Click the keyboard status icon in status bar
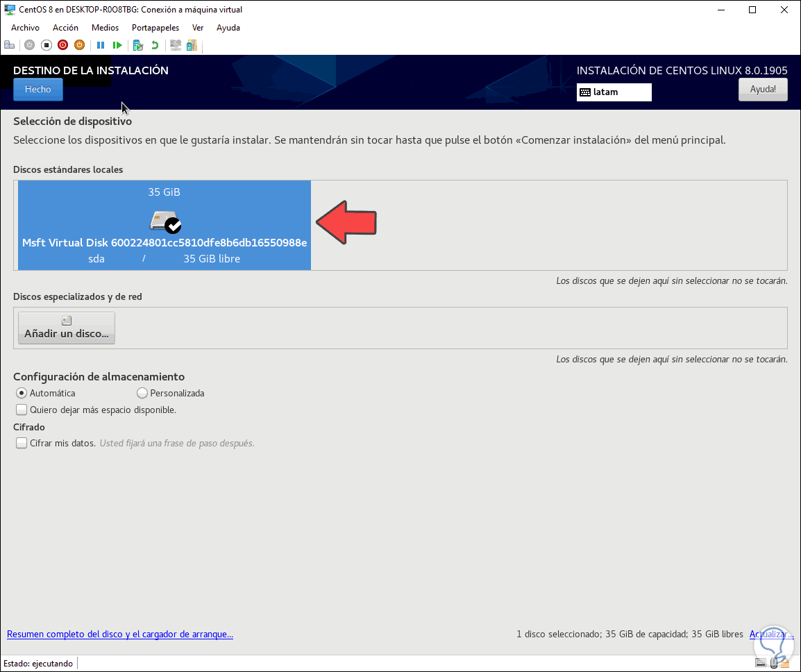This screenshot has height=672, width=801. (x=761, y=663)
